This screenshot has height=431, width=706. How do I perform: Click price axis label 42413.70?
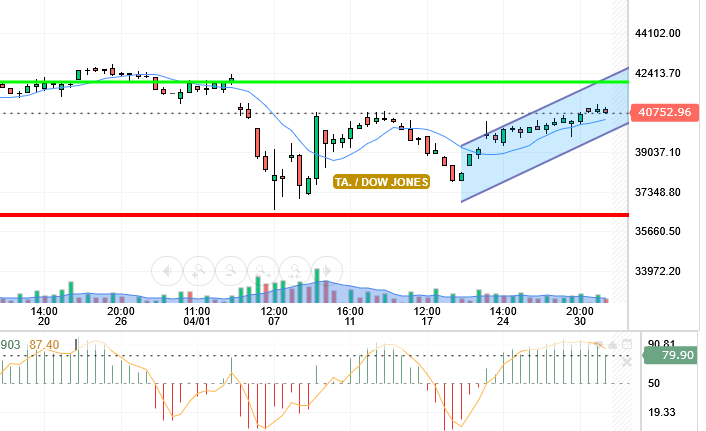[x=657, y=73]
